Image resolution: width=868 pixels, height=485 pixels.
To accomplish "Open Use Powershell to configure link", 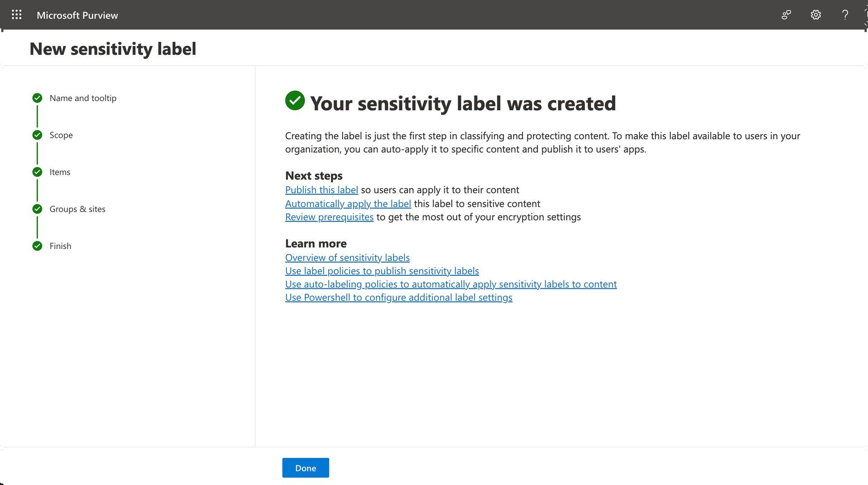I will tap(399, 297).
